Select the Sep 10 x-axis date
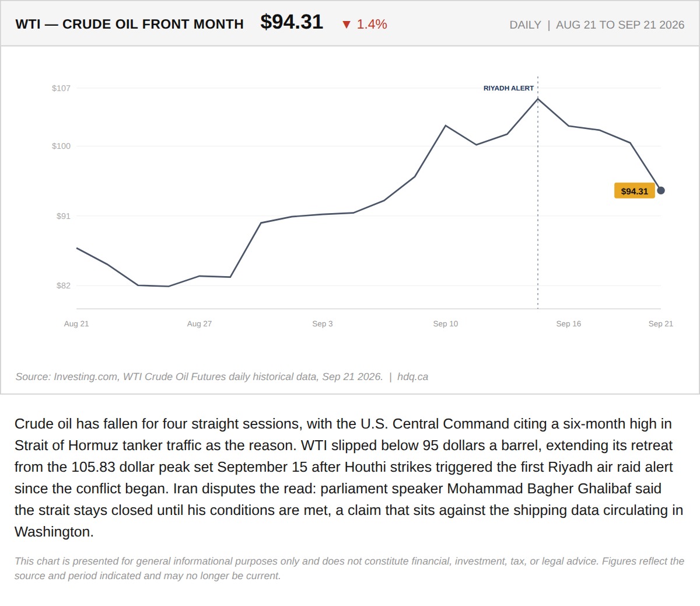This screenshot has width=700, height=606. (x=446, y=323)
